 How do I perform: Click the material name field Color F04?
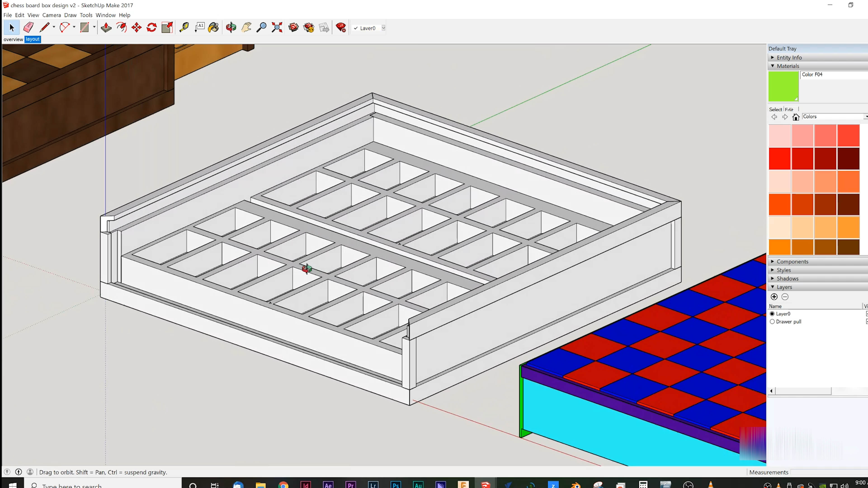pos(834,75)
